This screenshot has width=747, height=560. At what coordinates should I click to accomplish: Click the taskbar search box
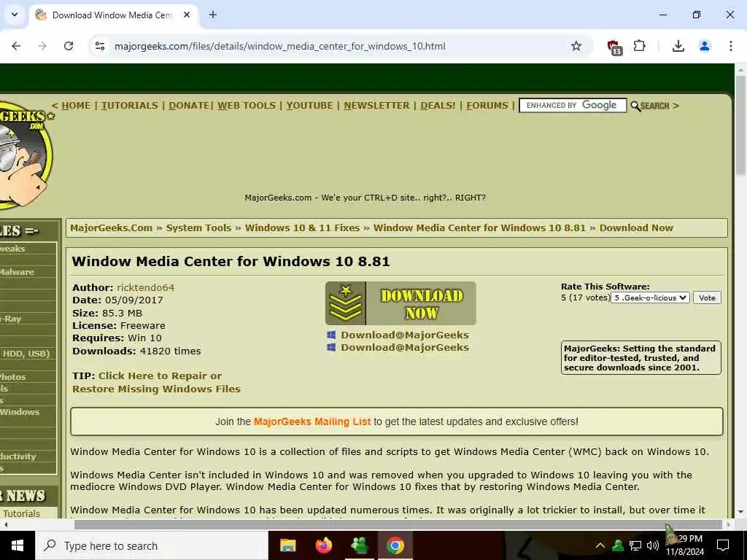pyautogui.click(x=152, y=545)
